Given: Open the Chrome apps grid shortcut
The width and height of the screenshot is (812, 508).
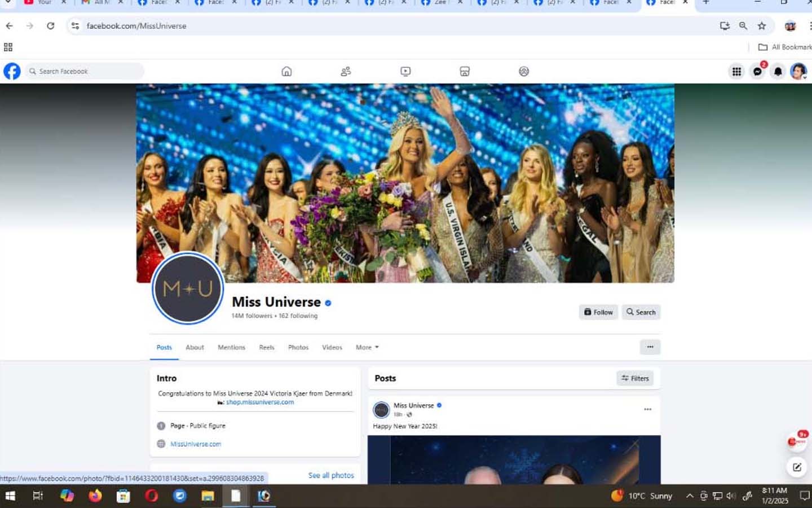Looking at the screenshot, I should pyautogui.click(x=8, y=47).
